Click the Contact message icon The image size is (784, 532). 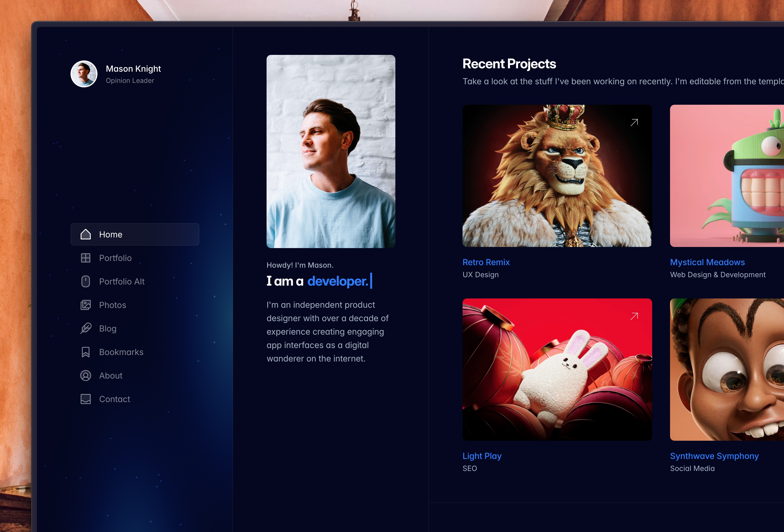coord(85,398)
